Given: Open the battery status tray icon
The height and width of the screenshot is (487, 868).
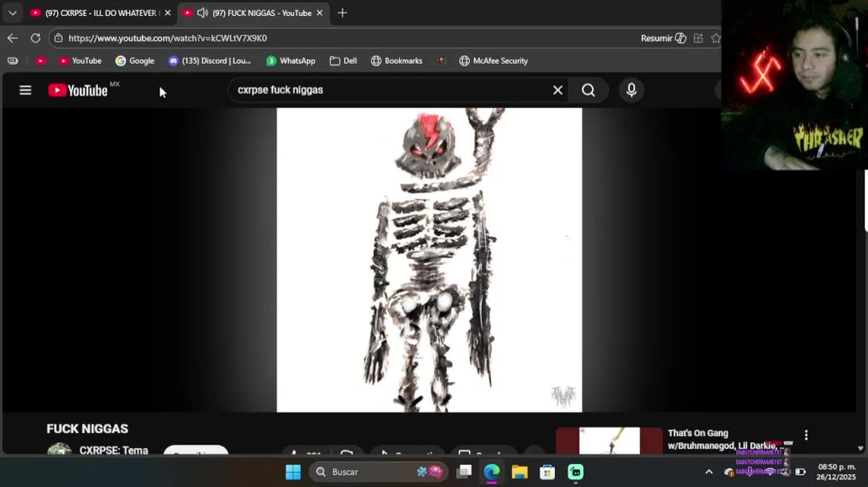Looking at the screenshot, I should (x=800, y=472).
